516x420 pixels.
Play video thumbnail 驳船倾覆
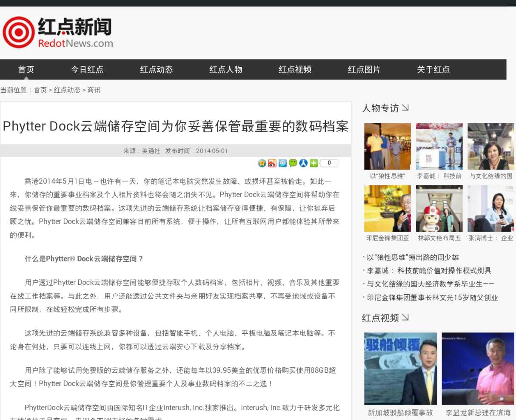pyautogui.click(x=401, y=369)
